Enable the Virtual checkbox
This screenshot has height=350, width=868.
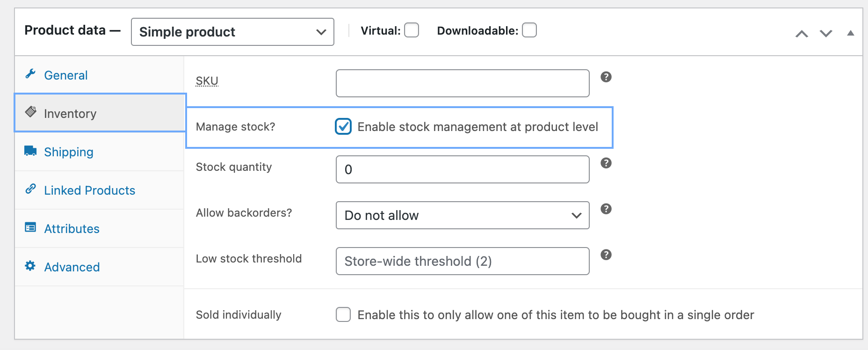point(412,30)
